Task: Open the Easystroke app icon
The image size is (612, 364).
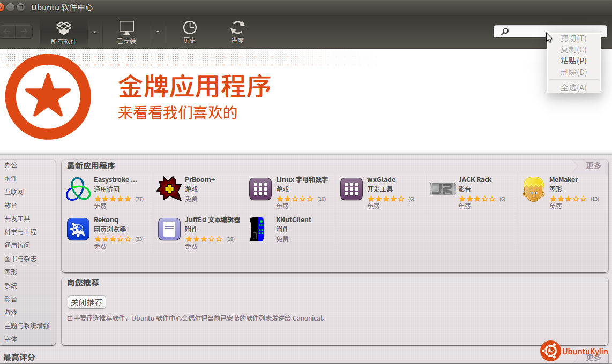Action: click(78, 189)
